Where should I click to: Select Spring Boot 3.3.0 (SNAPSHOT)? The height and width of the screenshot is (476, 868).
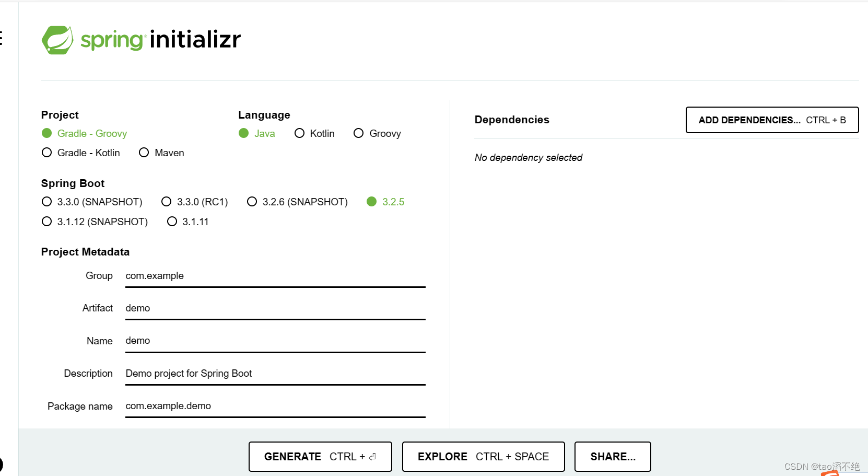[x=92, y=202]
